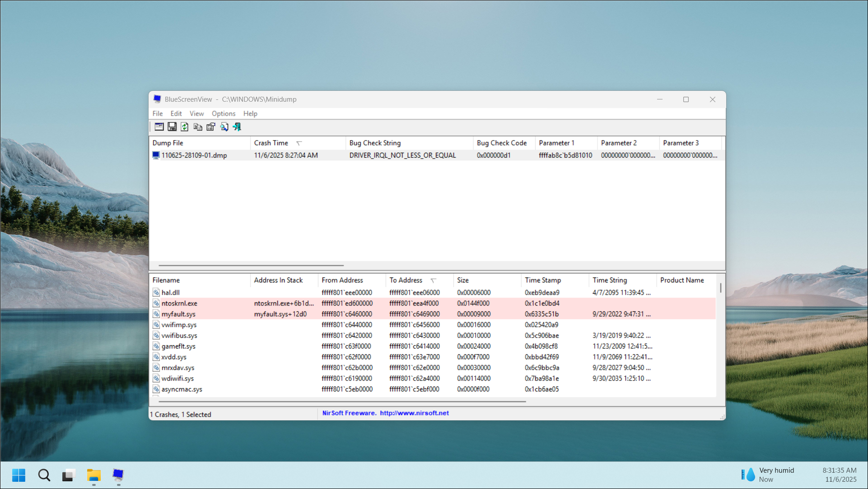Image resolution: width=868 pixels, height=489 pixels.
Task: Select the 110625-28109-01.dmp dump file row
Action: (194, 155)
